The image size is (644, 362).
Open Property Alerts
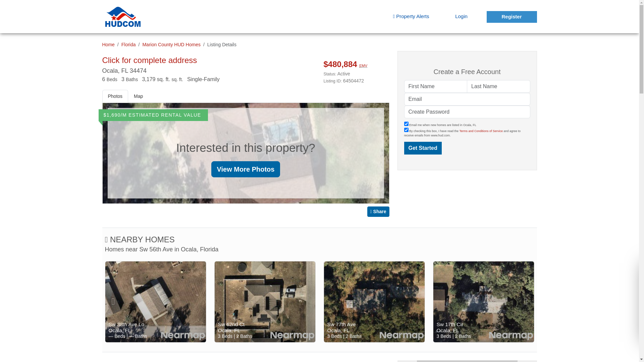[411, 16]
